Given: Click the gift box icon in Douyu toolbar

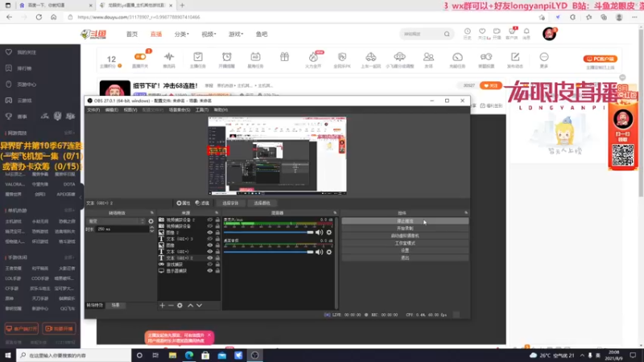Looking at the screenshot, I should pyautogui.click(x=285, y=57).
